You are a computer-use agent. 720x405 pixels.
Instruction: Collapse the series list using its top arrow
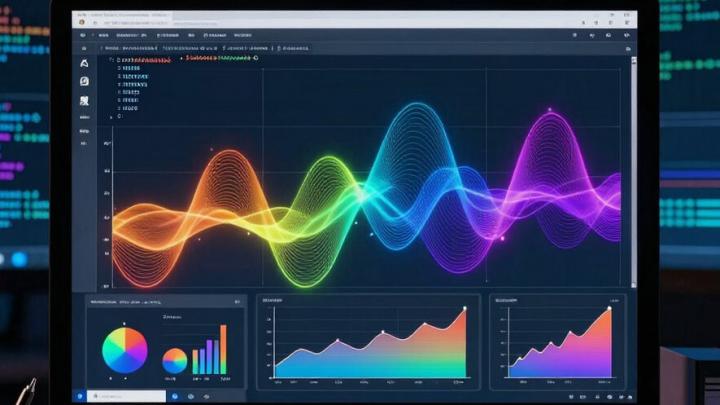[x=109, y=60]
